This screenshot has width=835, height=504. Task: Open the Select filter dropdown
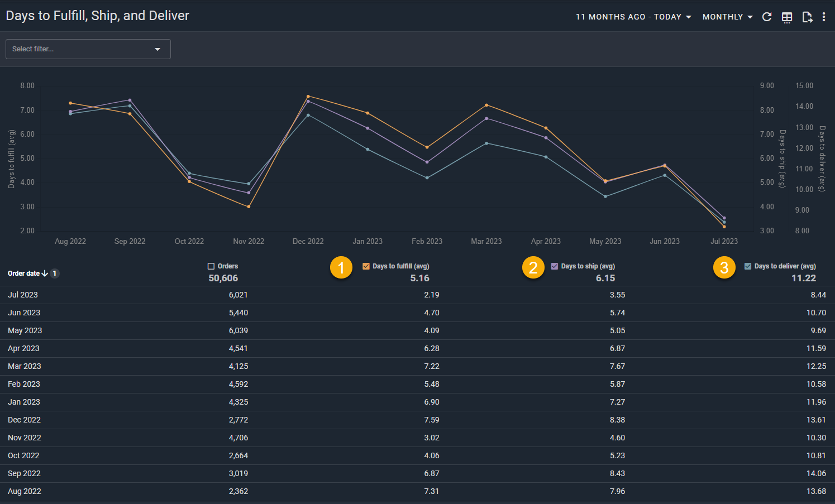[x=88, y=49]
